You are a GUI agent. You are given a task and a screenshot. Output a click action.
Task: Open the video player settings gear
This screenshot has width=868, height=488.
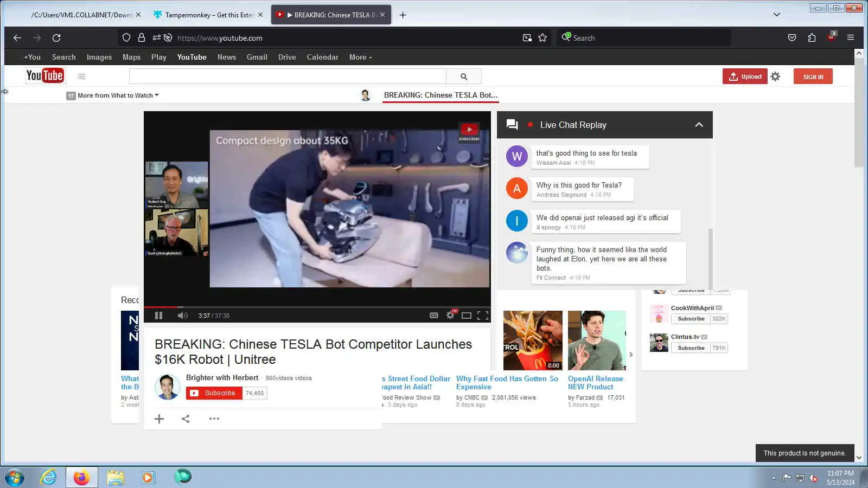coord(450,315)
